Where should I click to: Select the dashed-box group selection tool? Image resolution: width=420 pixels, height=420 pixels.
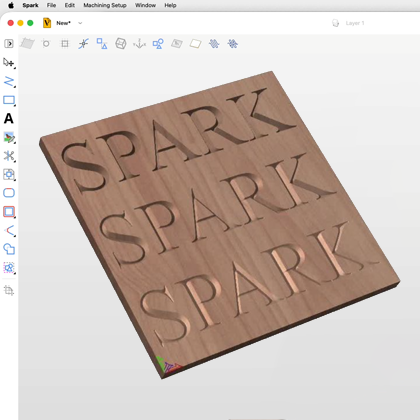pyautogui.click(x=9, y=268)
